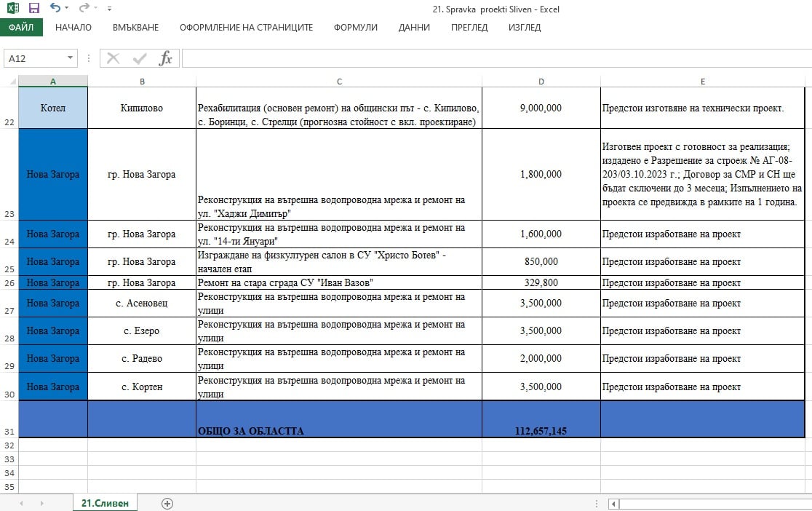Switch to the ВМЪКВАНЕ ribbon tab
The height and width of the screenshot is (511, 812).
pos(135,28)
